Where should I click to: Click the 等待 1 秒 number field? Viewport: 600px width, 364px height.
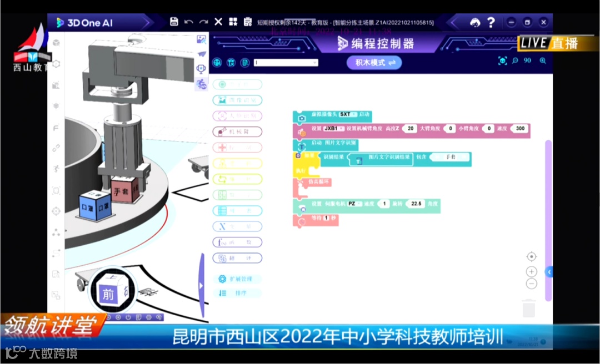click(326, 218)
